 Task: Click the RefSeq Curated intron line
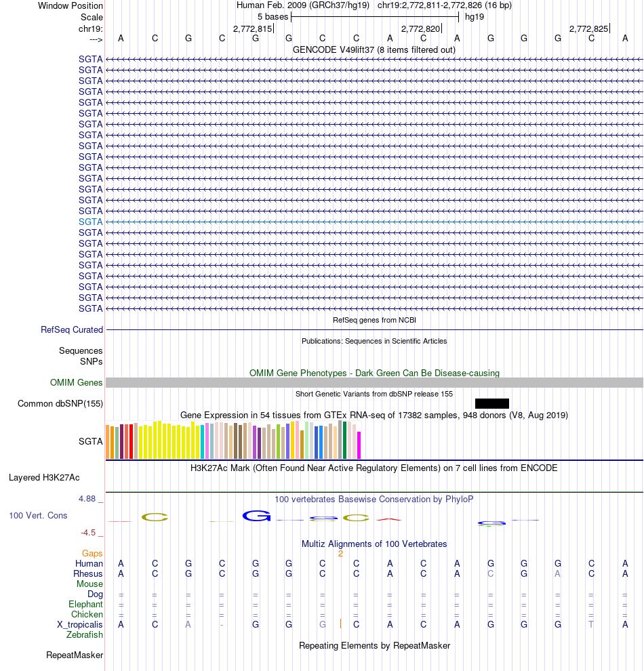tap(374, 330)
